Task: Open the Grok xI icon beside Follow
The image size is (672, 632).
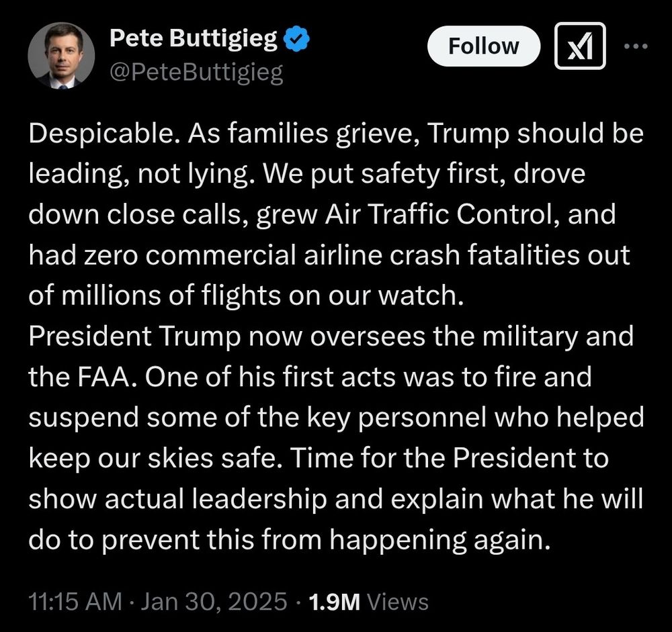Action: pyautogui.click(x=580, y=46)
